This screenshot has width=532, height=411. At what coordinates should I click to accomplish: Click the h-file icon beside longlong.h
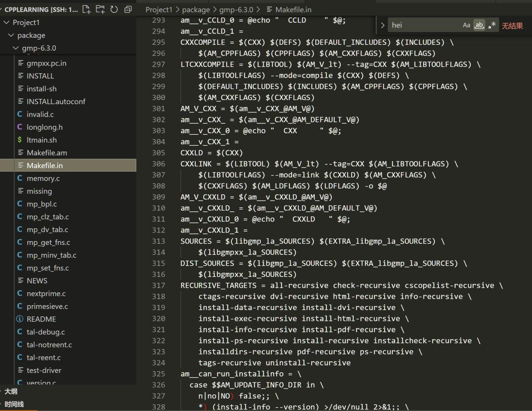pyautogui.click(x=20, y=127)
